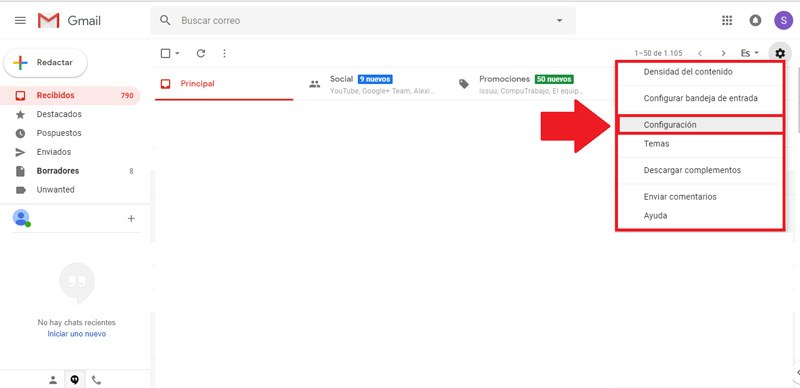The image size is (800, 388).
Task: Open the Es input language dropdown
Action: (x=750, y=53)
